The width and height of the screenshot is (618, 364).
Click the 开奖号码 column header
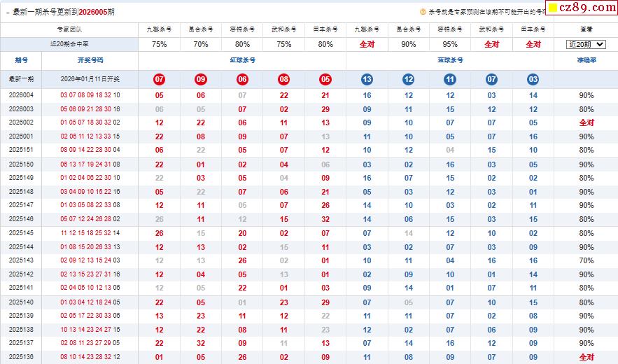(90, 60)
